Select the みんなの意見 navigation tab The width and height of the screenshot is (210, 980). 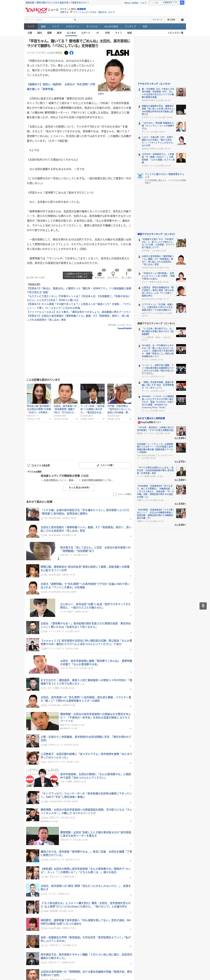(111, 27)
